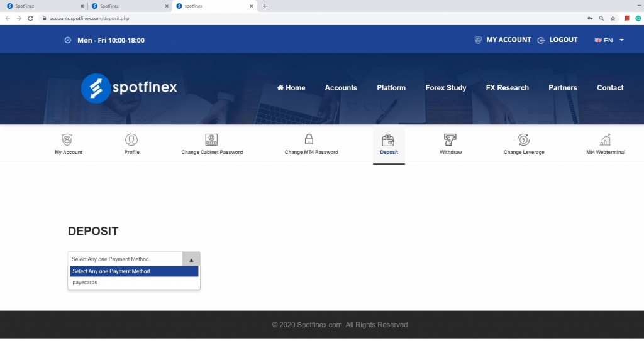
Task: Open the Withdraw cash icon
Action: [450, 139]
